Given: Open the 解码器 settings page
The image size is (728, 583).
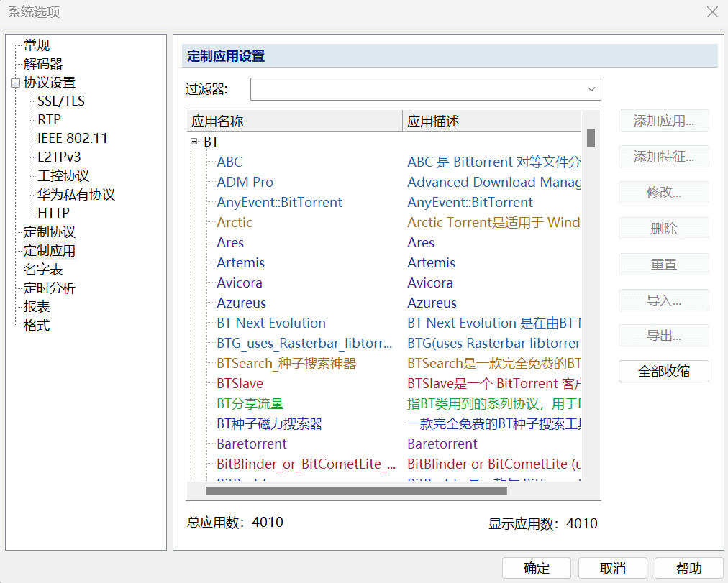Looking at the screenshot, I should (43, 64).
